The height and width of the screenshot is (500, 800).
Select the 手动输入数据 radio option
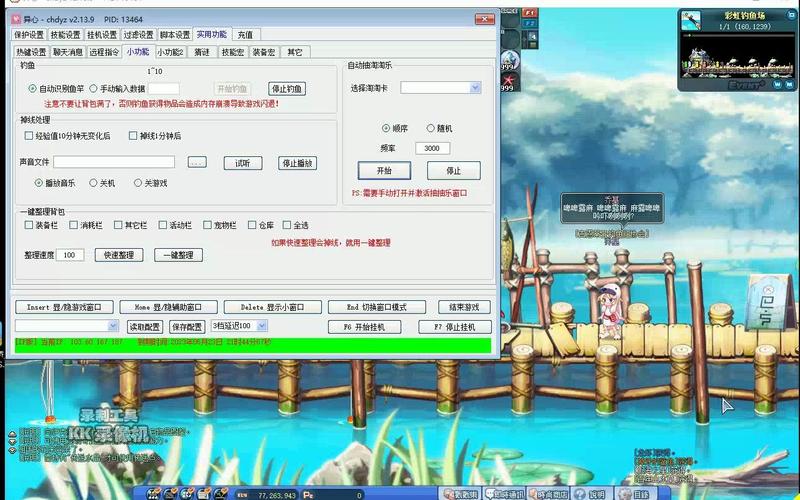tap(117, 89)
